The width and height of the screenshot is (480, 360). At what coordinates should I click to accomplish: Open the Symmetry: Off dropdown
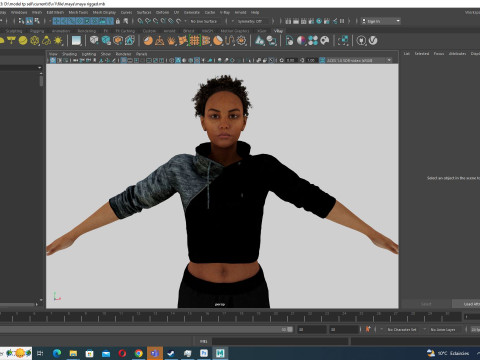[251, 21]
